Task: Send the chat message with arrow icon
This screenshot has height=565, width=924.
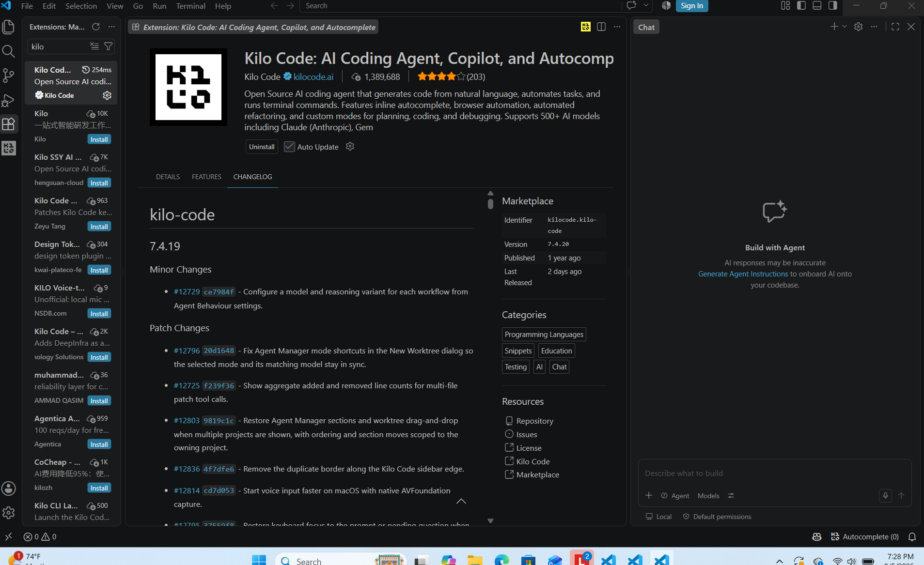Action: click(901, 495)
